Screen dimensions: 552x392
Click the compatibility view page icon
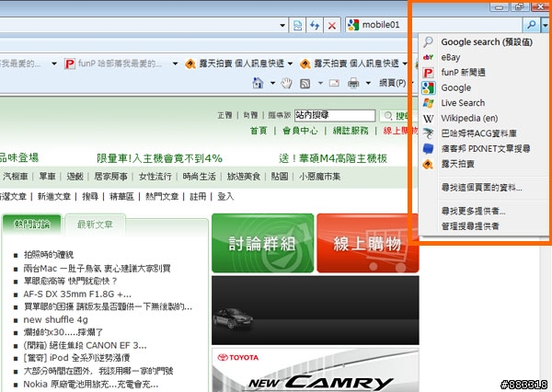(298, 26)
